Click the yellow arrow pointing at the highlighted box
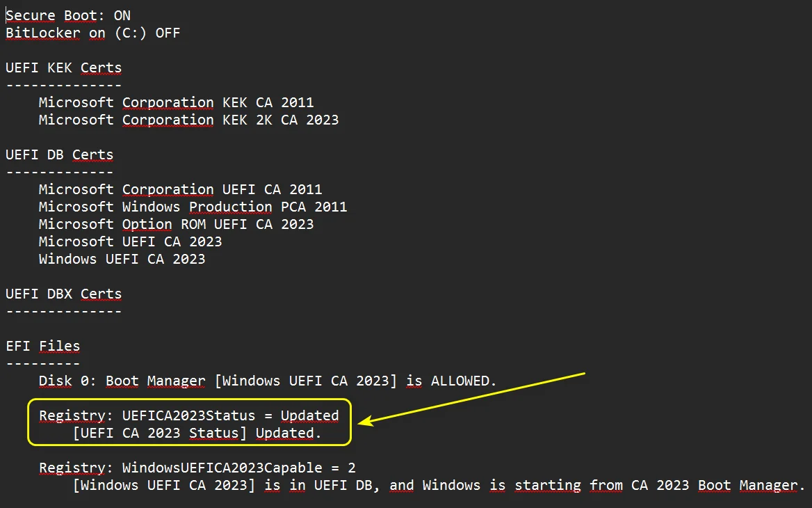 (471, 398)
